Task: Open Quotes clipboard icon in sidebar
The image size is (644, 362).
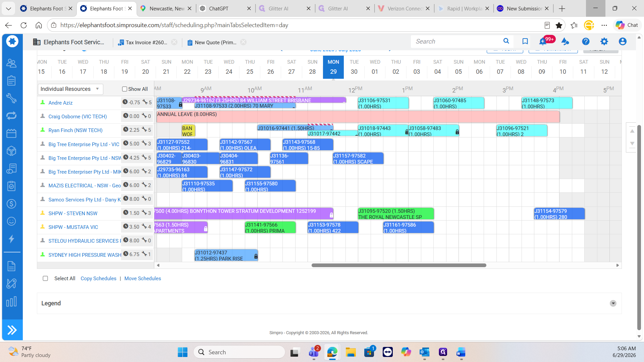Action: pyautogui.click(x=11, y=80)
